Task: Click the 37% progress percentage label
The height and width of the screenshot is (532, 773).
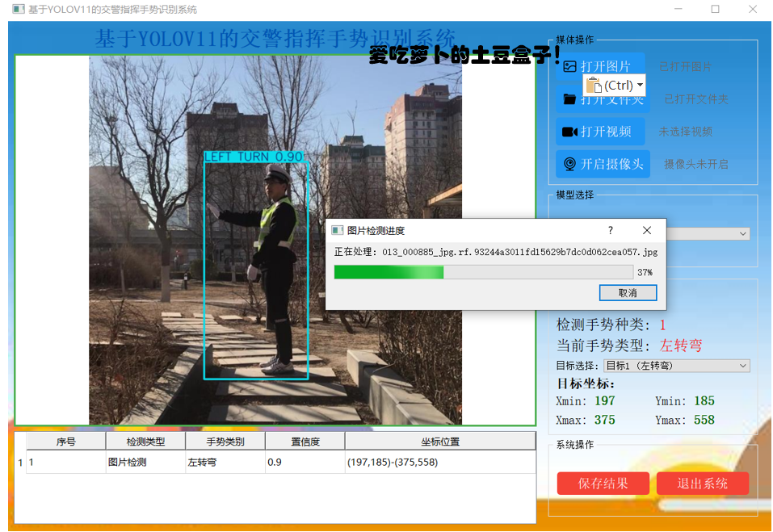Action: 645,272
